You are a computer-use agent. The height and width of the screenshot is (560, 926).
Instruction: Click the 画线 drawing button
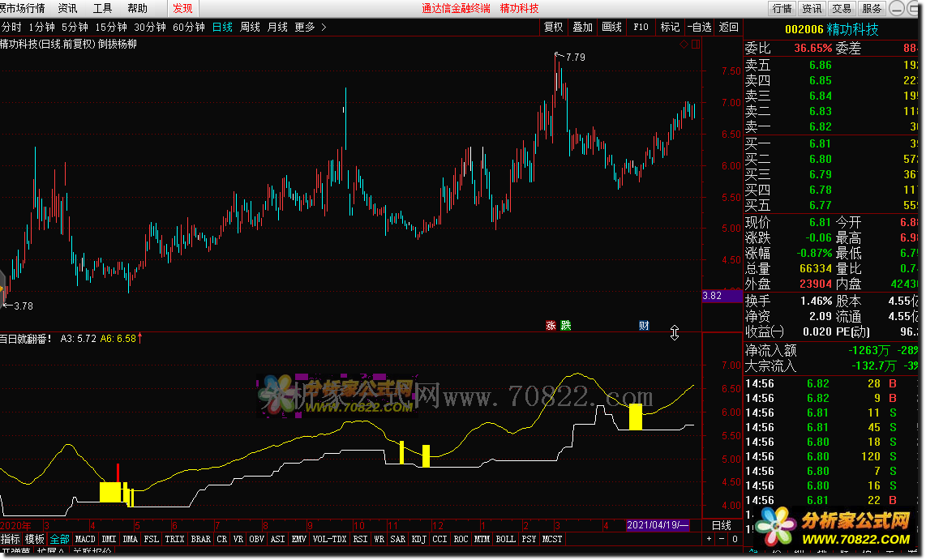612,27
